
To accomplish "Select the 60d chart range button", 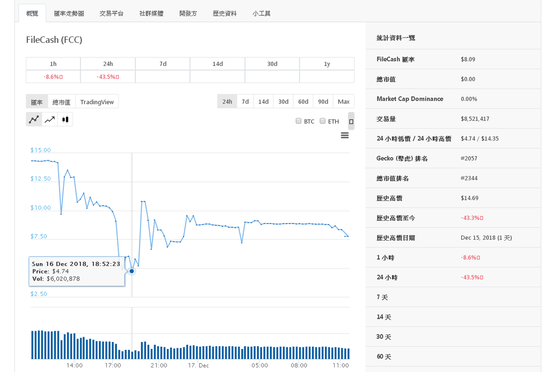I will (303, 102).
